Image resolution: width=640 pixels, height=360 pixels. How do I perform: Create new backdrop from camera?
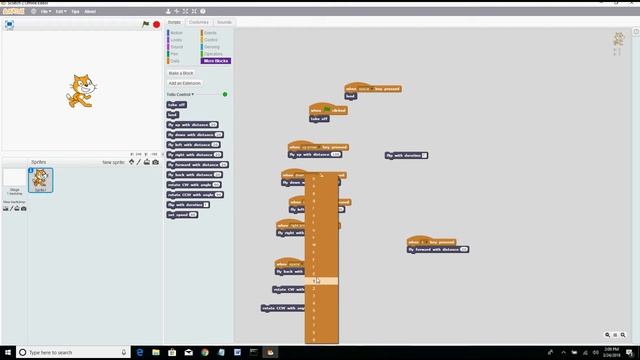pyautogui.click(x=24, y=209)
